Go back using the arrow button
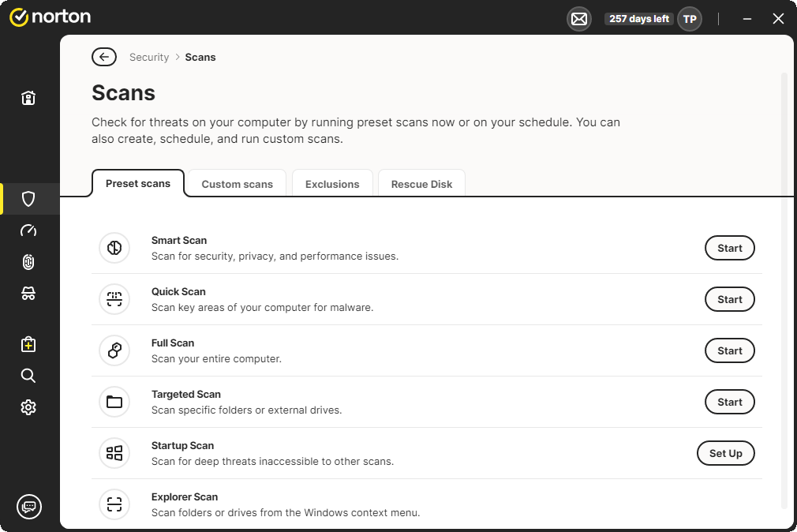This screenshot has width=797, height=532. (104, 57)
